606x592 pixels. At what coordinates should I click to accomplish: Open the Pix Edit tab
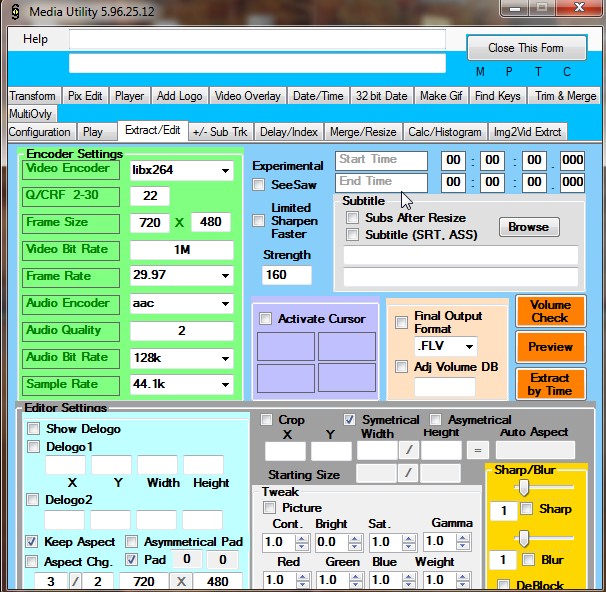pyautogui.click(x=85, y=96)
